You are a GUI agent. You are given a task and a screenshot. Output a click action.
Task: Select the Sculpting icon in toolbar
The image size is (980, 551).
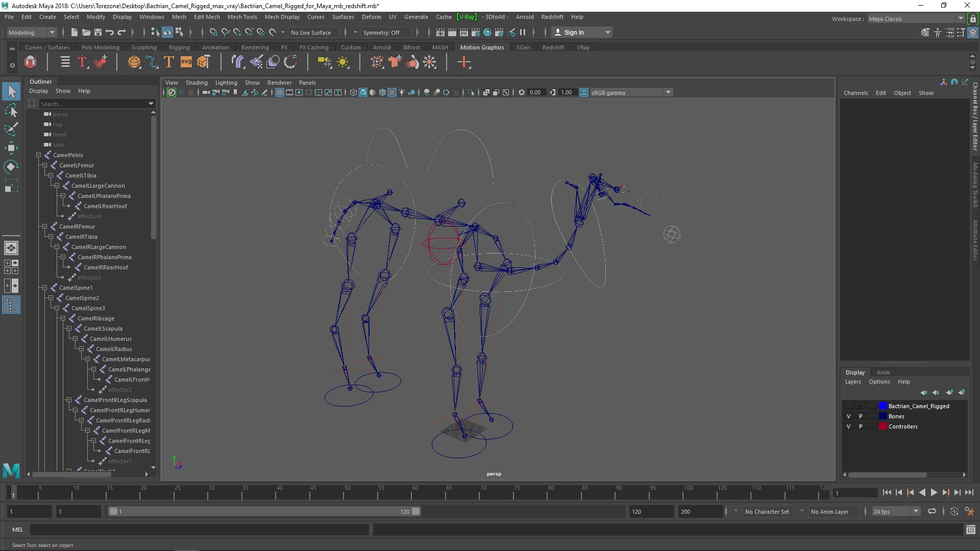point(143,47)
